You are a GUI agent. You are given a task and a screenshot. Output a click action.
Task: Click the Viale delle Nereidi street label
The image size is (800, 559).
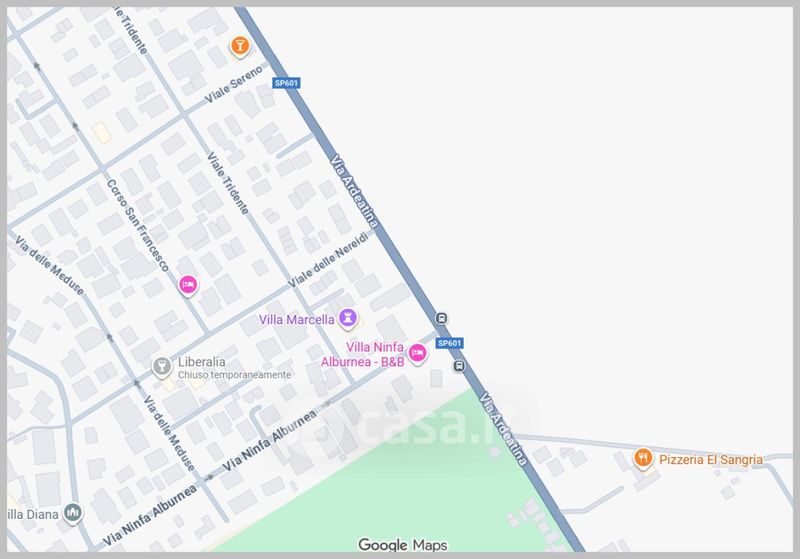click(x=328, y=259)
